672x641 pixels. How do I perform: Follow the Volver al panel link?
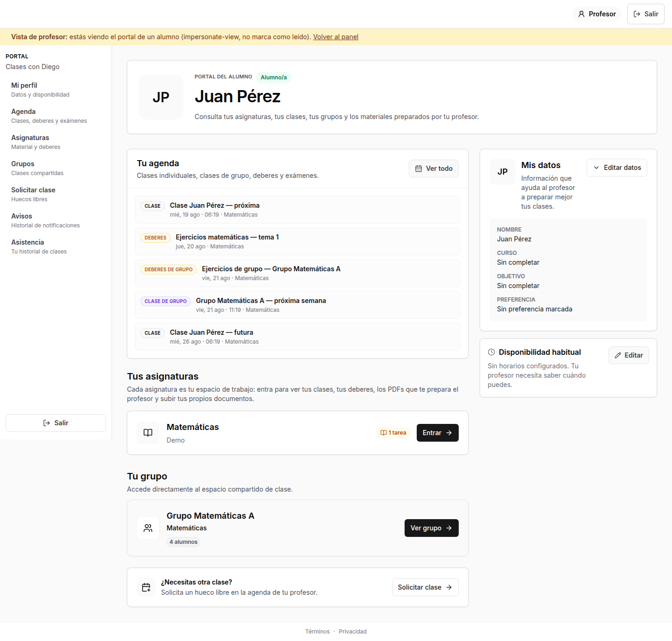click(x=336, y=37)
